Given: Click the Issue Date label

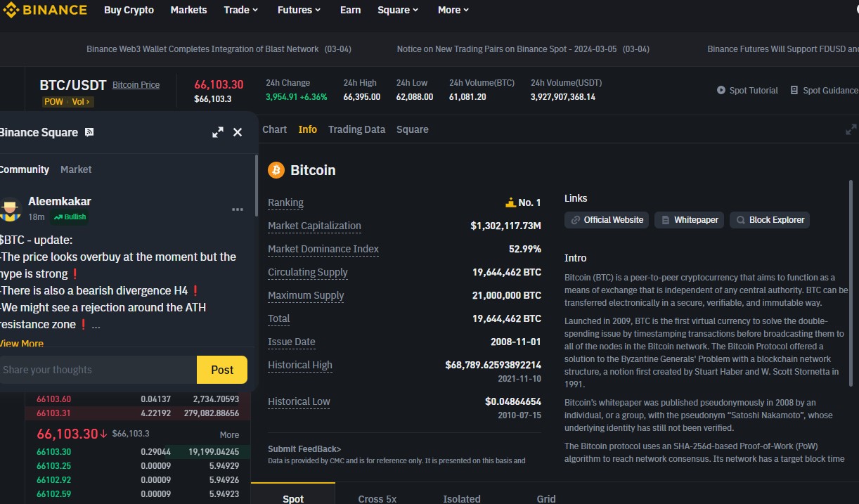Looking at the screenshot, I should point(292,342).
